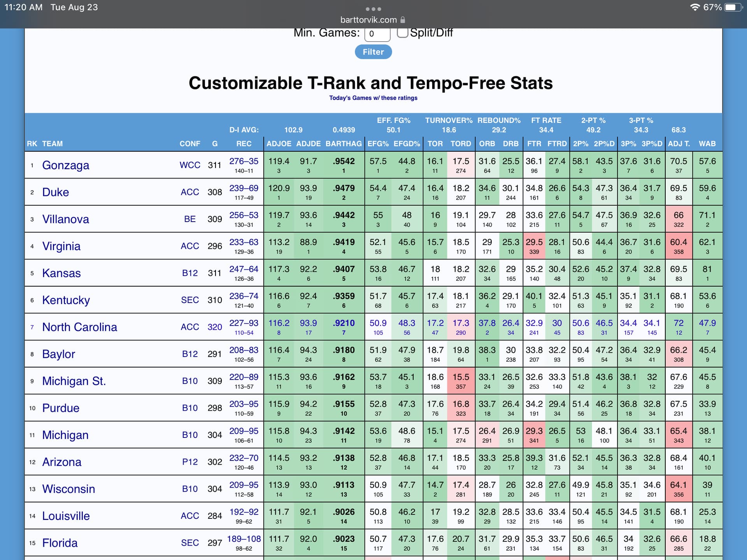Tap the three-dot multitasking icon

pyautogui.click(x=373, y=9)
